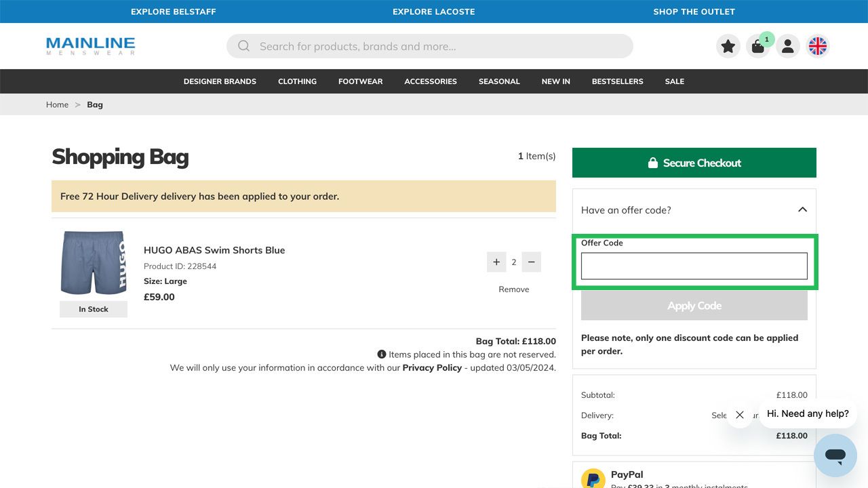
Task: Click the Apply Code button
Action: tap(694, 306)
